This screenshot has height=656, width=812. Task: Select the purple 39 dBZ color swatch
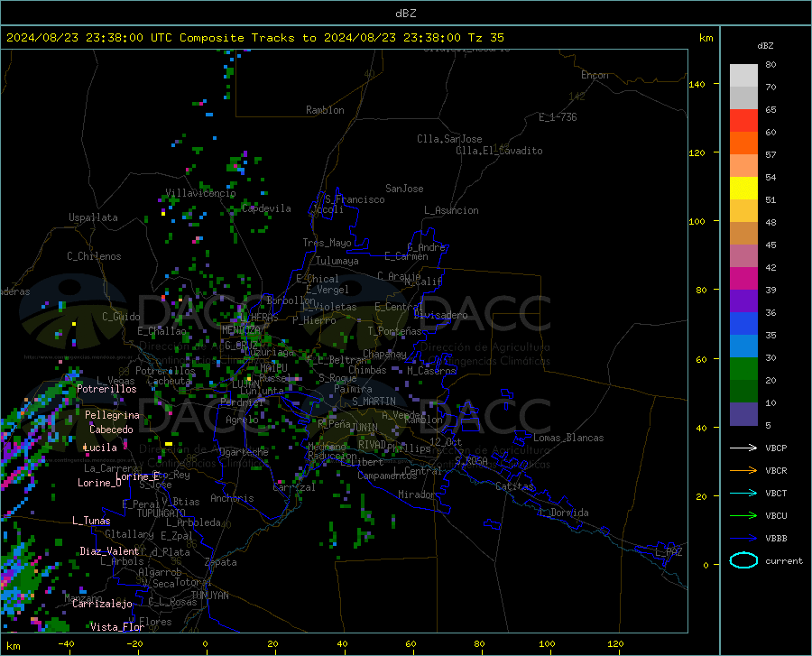tap(743, 301)
